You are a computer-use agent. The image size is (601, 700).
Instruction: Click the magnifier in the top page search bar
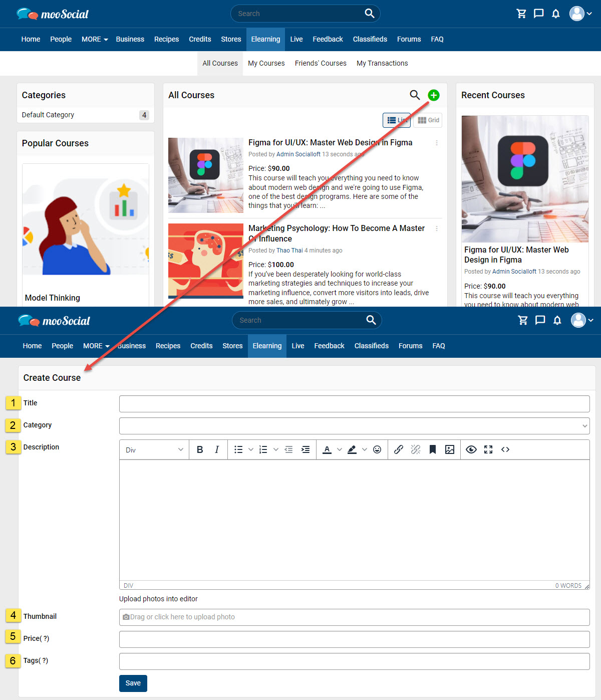click(370, 14)
